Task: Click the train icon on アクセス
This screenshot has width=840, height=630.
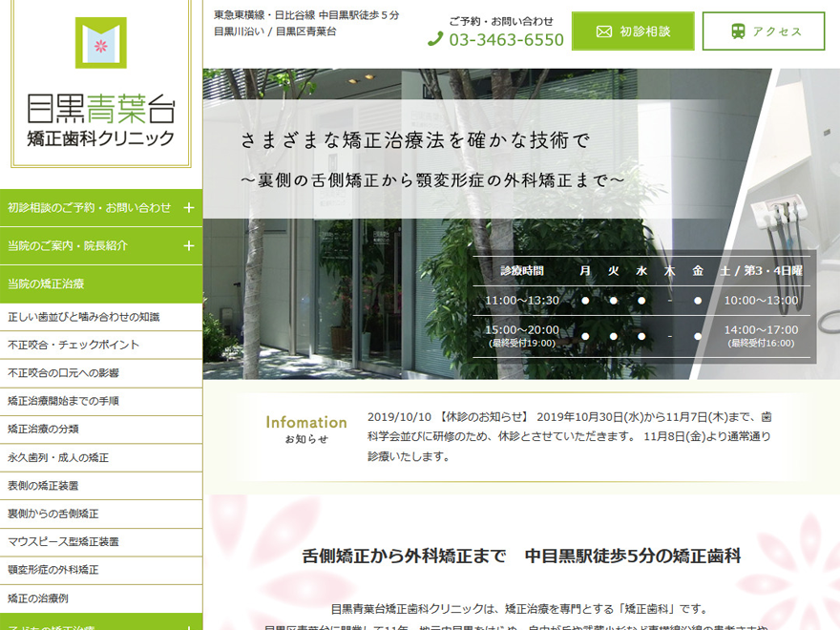Action: pos(738,31)
